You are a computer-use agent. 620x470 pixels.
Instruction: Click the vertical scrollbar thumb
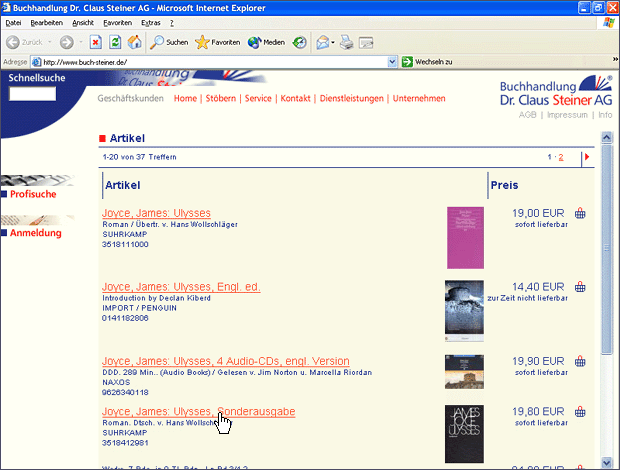607,249
